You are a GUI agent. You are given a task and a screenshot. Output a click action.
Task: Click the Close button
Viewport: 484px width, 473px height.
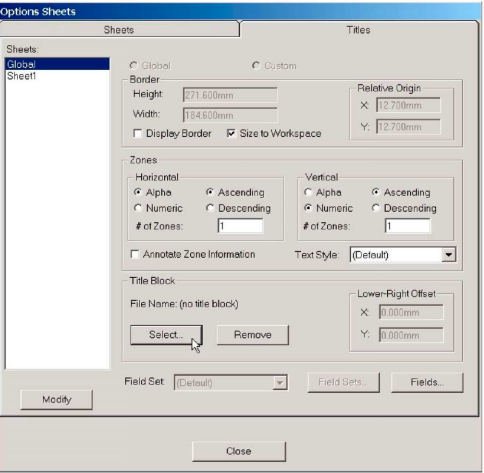click(x=239, y=451)
